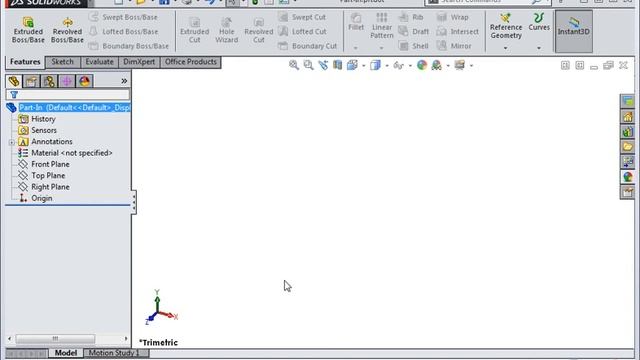
Task: Click Extruded Boss/Base tool
Action: click(28, 30)
